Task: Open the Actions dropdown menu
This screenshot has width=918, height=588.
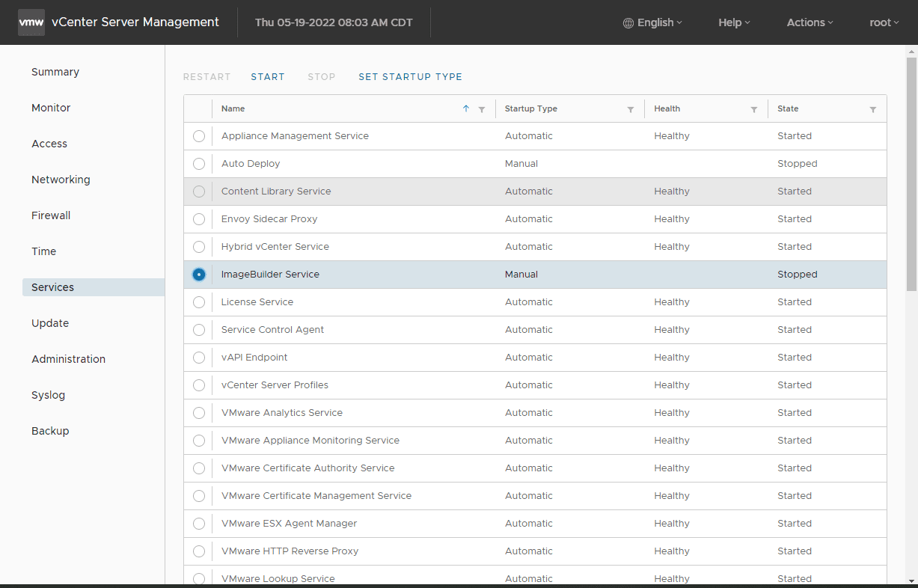Action: tap(810, 22)
